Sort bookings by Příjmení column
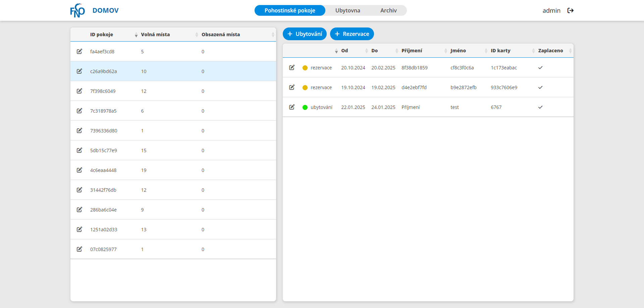The width and height of the screenshot is (644, 308). (x=412, y=51)
